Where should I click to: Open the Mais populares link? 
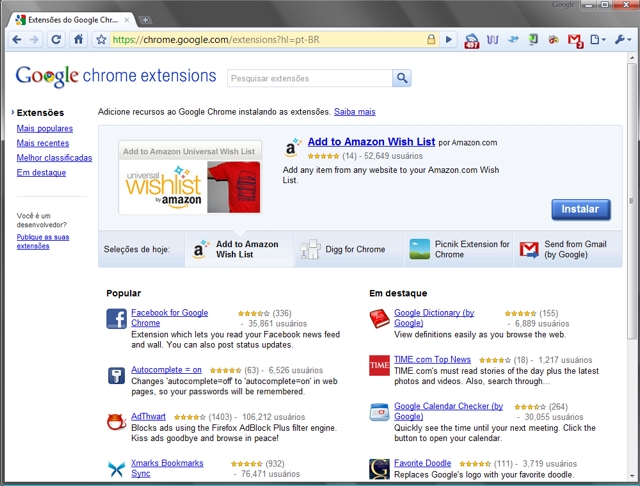45,129
